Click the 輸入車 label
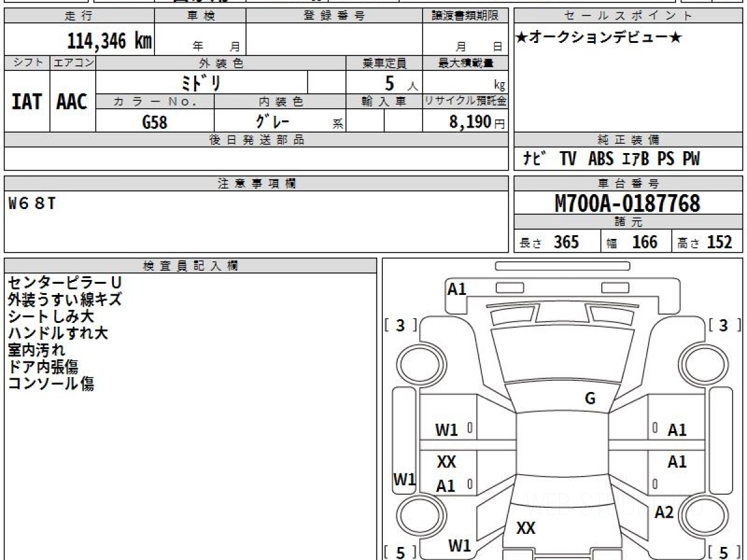The image size is (747, 560). pyautogui.click(x=384, y=101)
